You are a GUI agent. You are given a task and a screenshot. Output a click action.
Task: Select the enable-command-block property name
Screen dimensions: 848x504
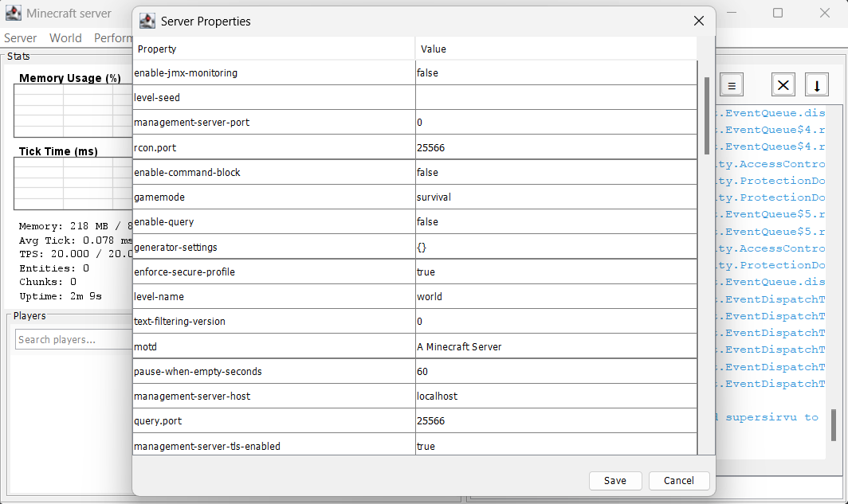pos(273,172)
